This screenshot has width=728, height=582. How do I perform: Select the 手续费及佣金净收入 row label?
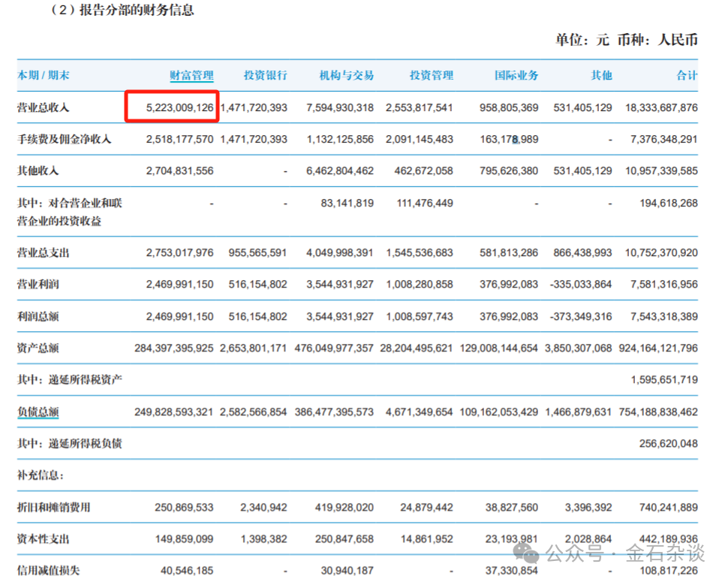[64, 140]
